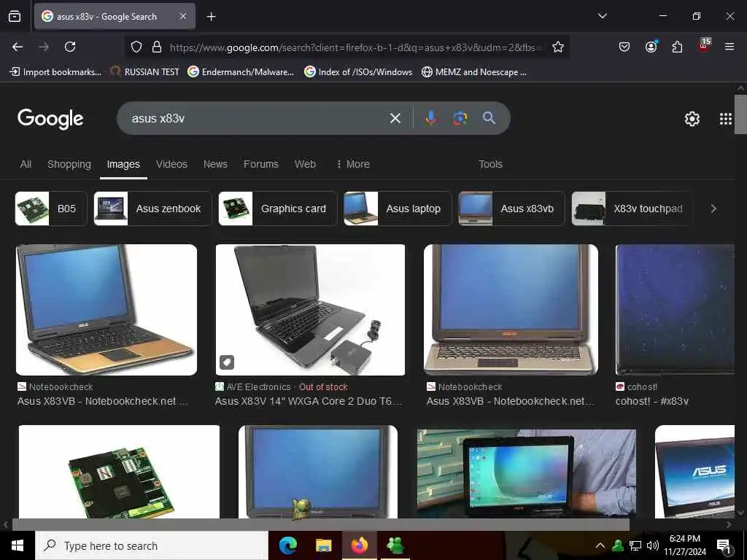Select the Asus zenbook suggestion chip

(152, 209)
